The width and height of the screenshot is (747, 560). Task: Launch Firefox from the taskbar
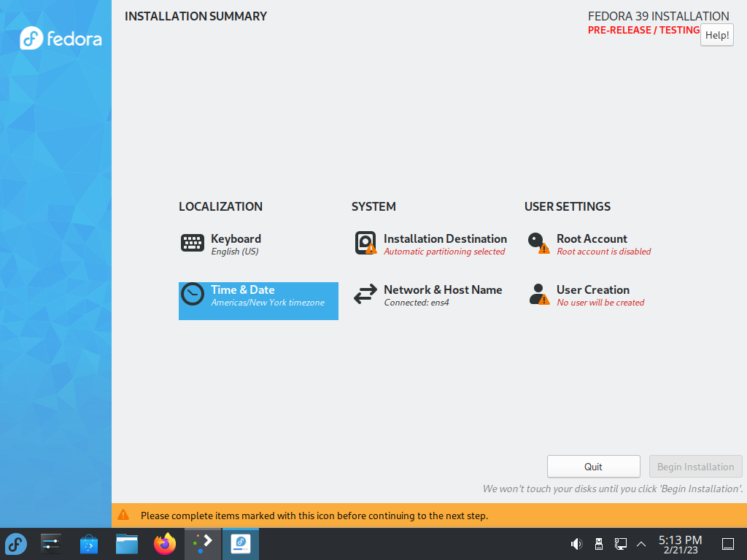(165, 544)
